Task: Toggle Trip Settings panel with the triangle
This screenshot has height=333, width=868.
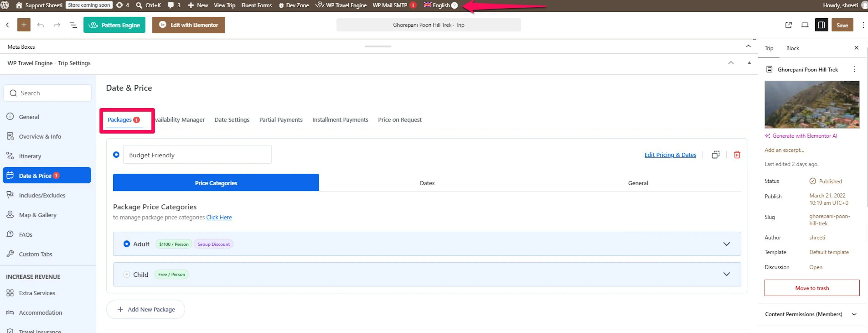Action: tap(749, 63)
